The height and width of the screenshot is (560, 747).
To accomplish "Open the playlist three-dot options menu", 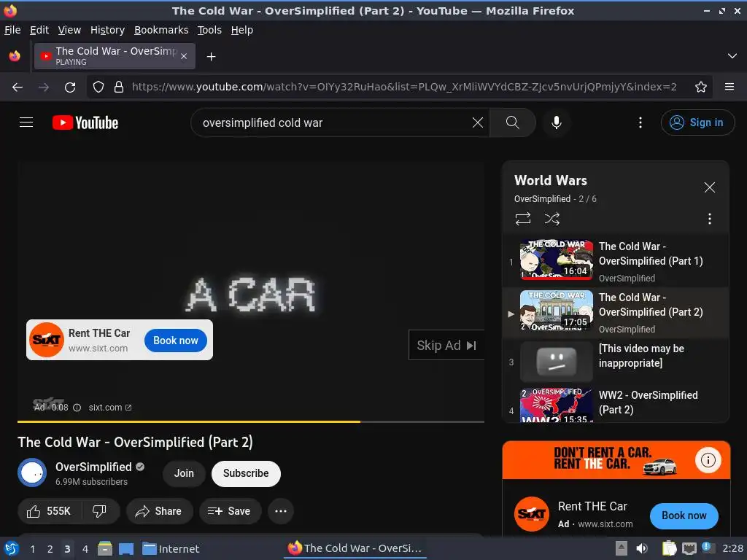I will 709,219.
